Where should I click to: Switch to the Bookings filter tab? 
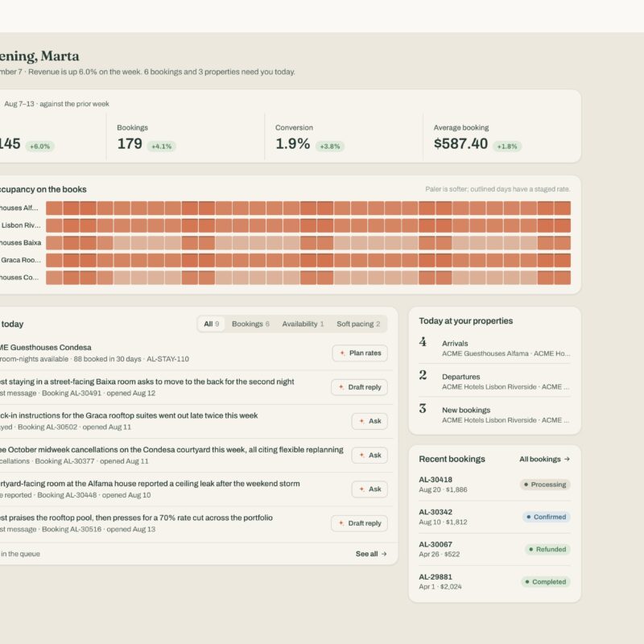[x=250, y=324]
